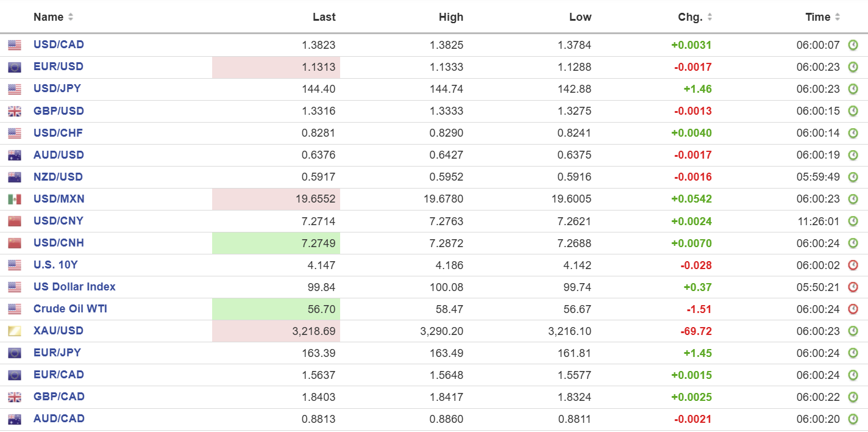868x432 pixels.
Task: Sort the table by Time column arrows
Action: (838, 17)
